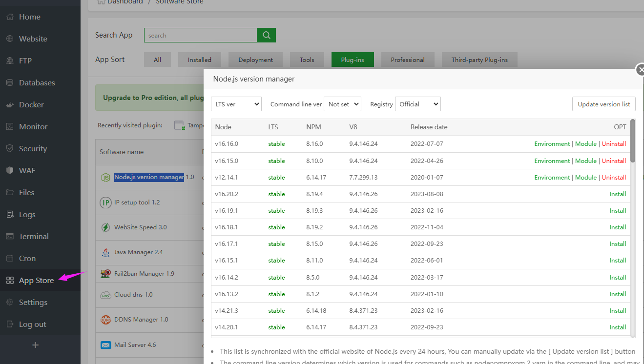This screenshot has height=364, width=644.
Task: Focus the Search App input field
Action: [x=200, y=35]
